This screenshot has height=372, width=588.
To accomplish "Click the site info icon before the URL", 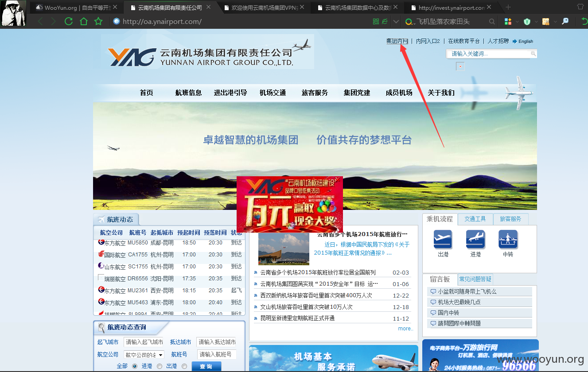I will tap(117, 21).
